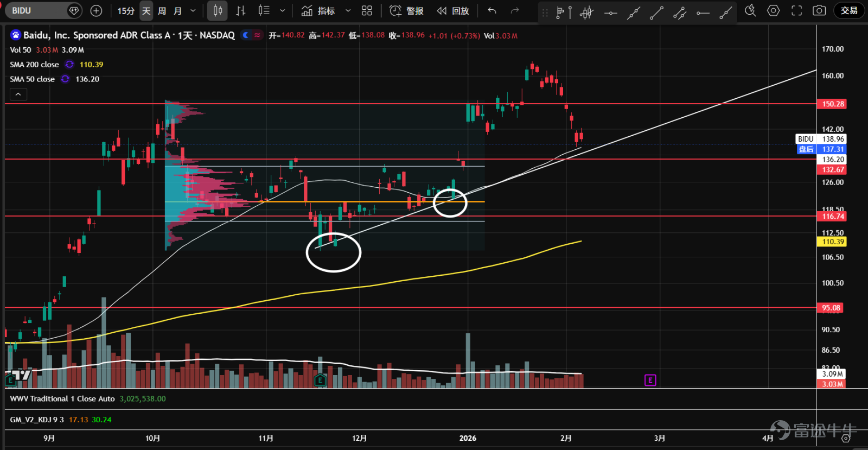Click the 150.28 red price label
This screenshot has height=450, width=868.
pyautogui.click(x=832, y=104)
